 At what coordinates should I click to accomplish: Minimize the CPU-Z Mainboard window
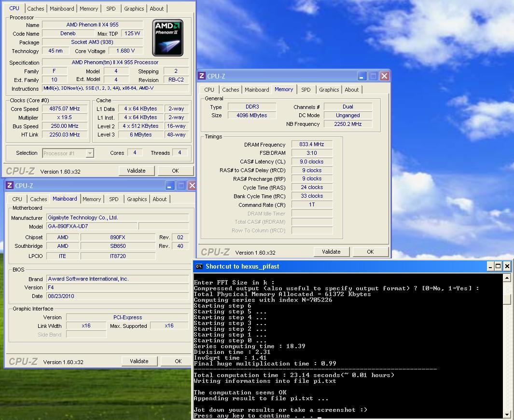coord(169,186)
